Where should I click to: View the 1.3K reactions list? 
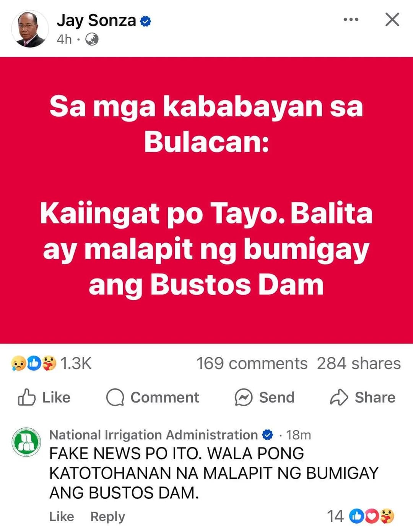(76, 363)
